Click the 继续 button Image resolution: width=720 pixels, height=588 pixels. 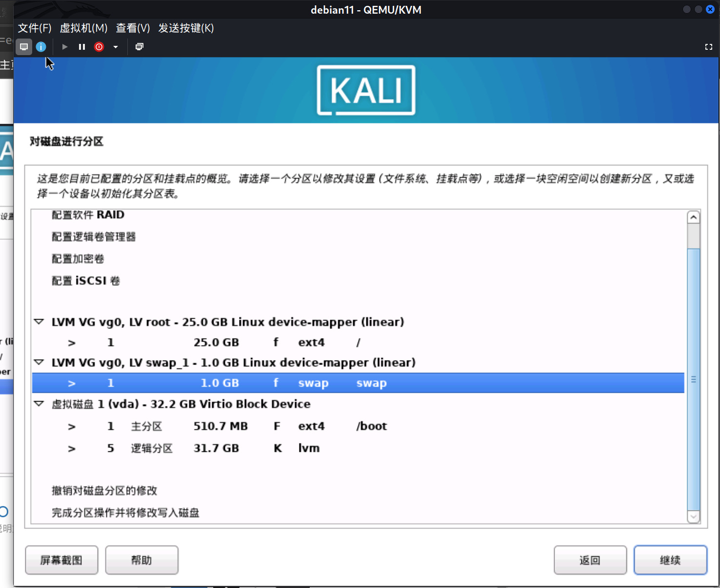tap(670, 560)
